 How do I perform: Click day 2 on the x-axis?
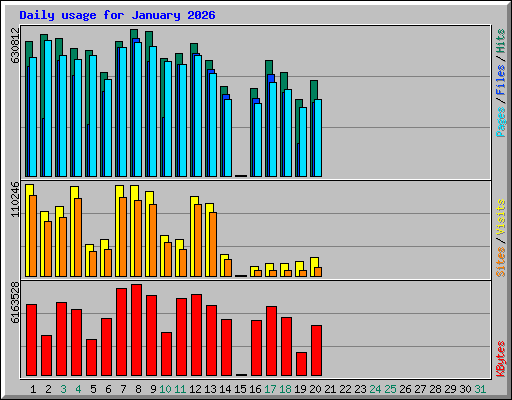coord(48,389)
